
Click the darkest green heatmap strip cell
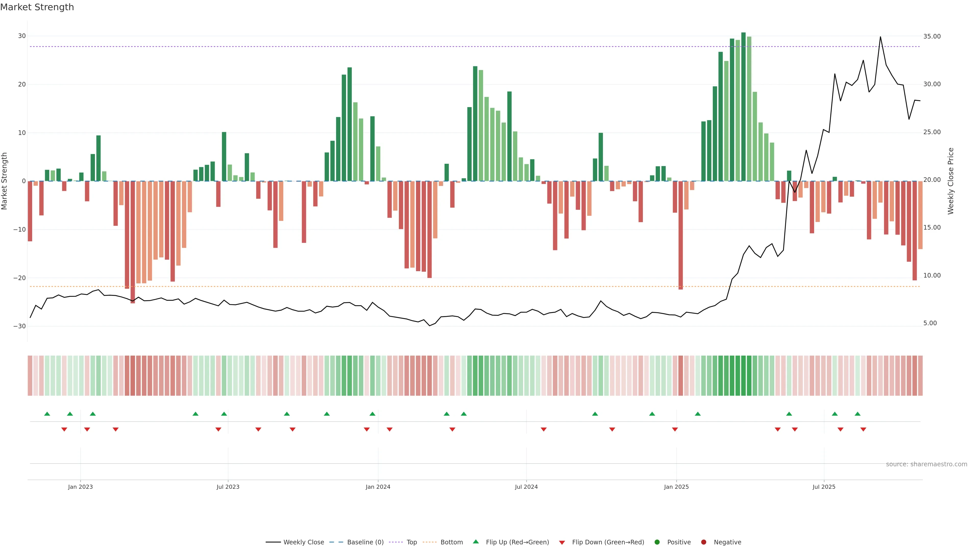click(x=743, y=376)
